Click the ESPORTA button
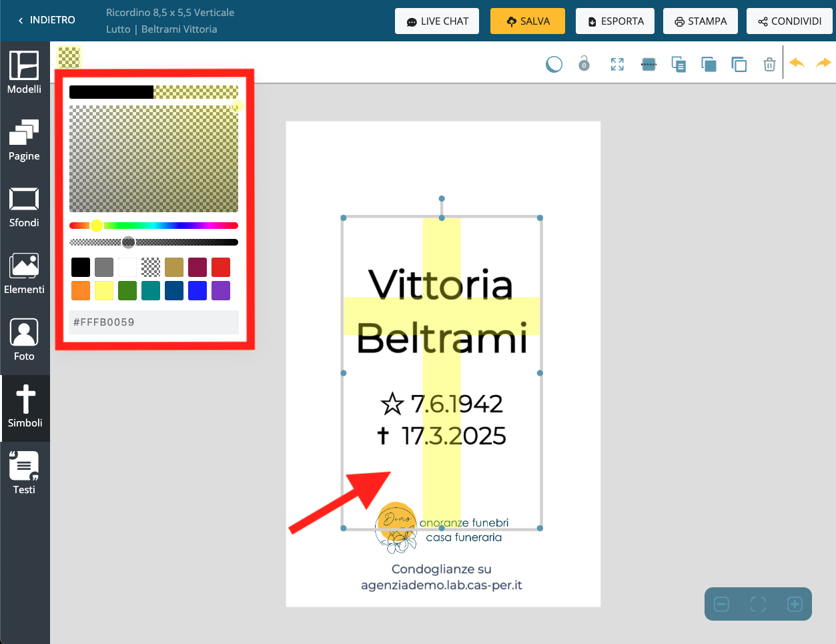Image resolution: width=836 pixels, height=644 pixels. 614,21
